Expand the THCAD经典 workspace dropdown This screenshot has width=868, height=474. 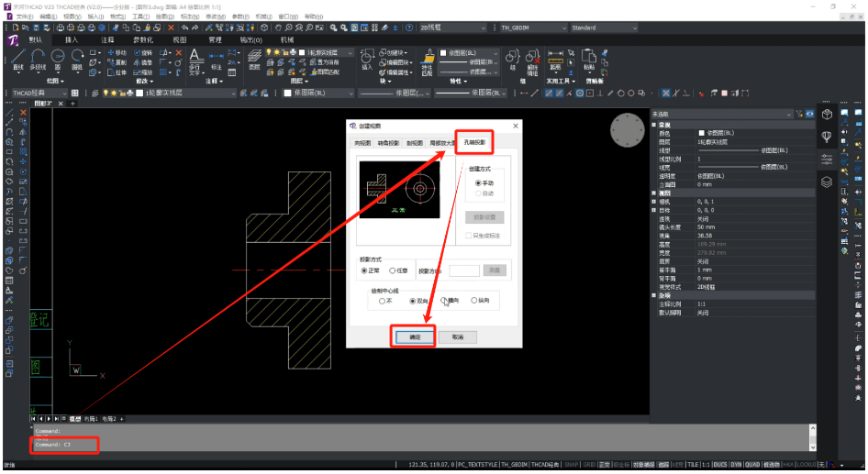click(39, 93)
